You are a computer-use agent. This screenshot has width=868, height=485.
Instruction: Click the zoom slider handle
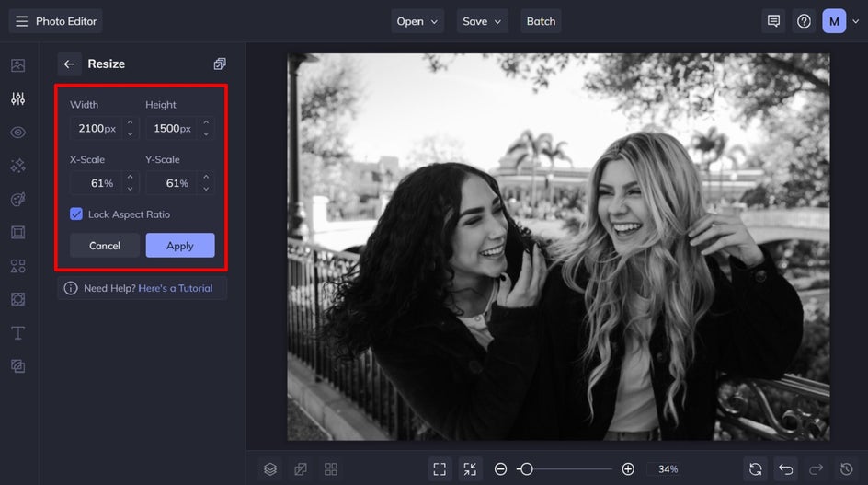527,469
